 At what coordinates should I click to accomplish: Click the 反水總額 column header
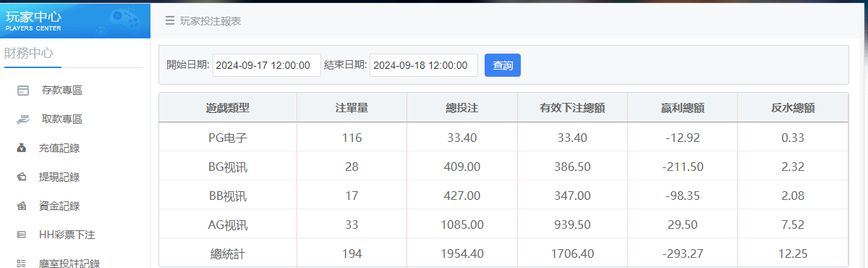793,108
